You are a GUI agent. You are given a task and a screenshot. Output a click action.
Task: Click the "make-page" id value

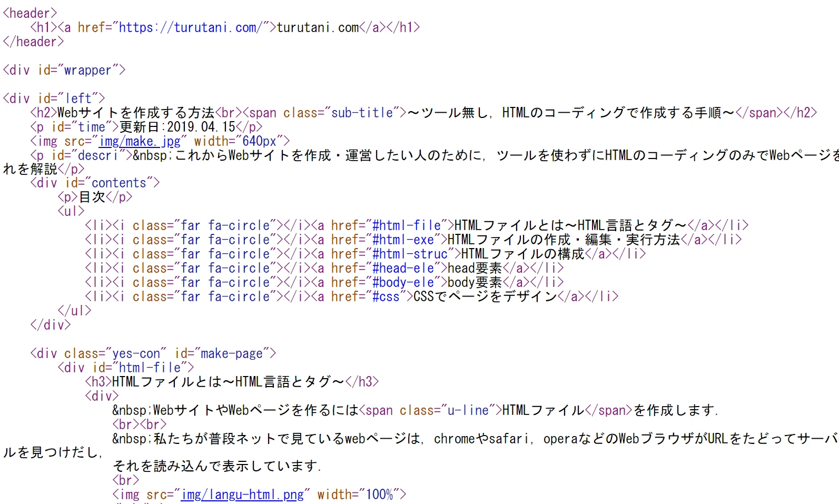point(232,353)
